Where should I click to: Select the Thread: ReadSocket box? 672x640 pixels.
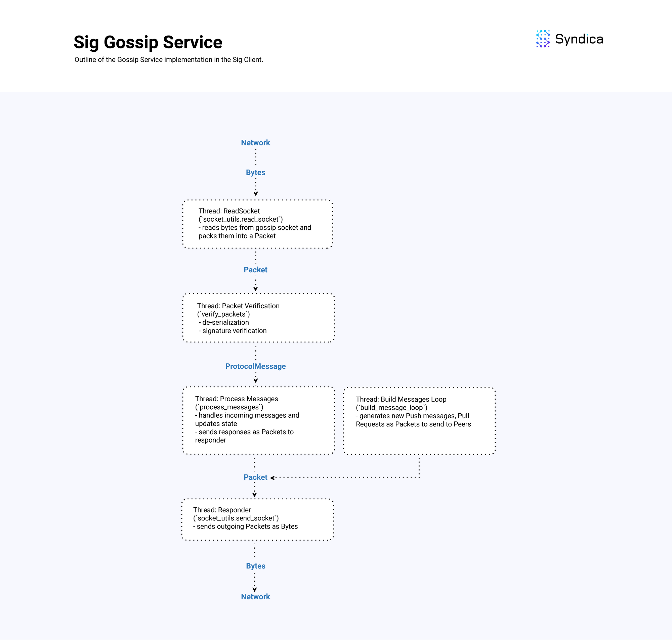(x=257, y=224)
